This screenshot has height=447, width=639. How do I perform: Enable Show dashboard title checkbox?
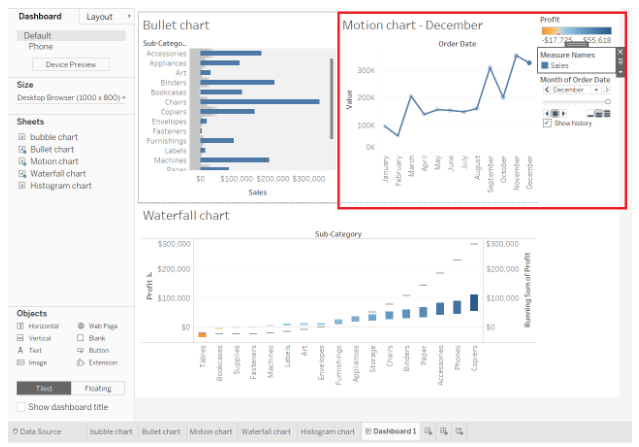(x=22, y=406)
